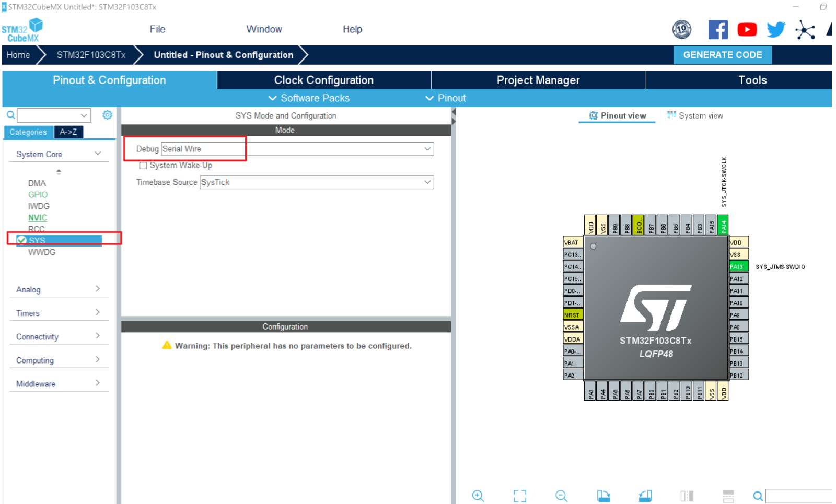This screenshot has height=504, width=836.
Task: Click STM32F103C8Tx breadcrumb
Action: 91,55
